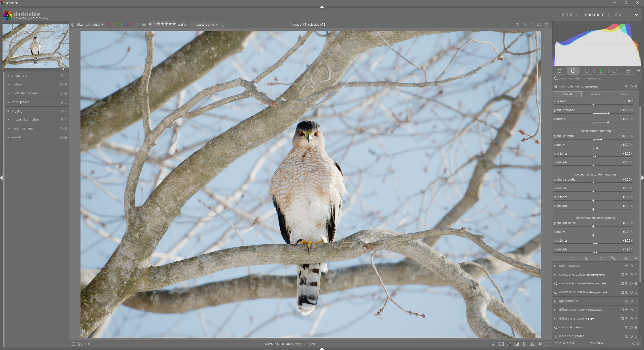Toggle ISO 12646 color assessment bulb
Image resolution: width=644 pixels, height=350 pixels.
pos(493,344)
